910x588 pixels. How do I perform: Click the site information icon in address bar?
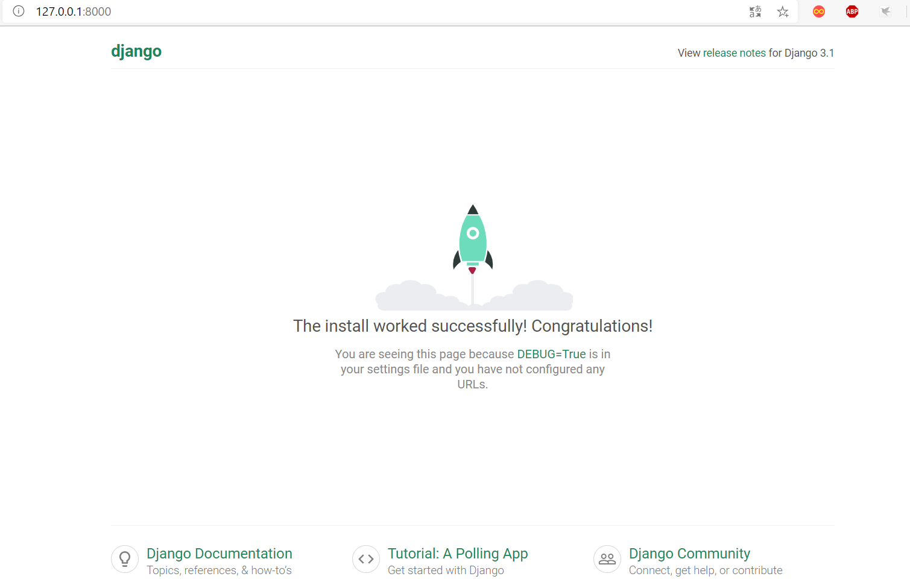(19, 11)
